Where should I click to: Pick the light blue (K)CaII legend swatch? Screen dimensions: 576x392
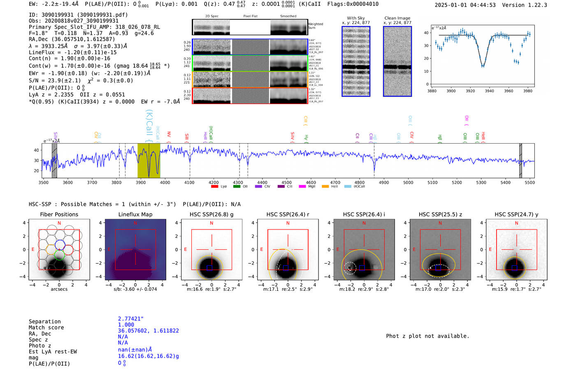(x=348, y=186)
